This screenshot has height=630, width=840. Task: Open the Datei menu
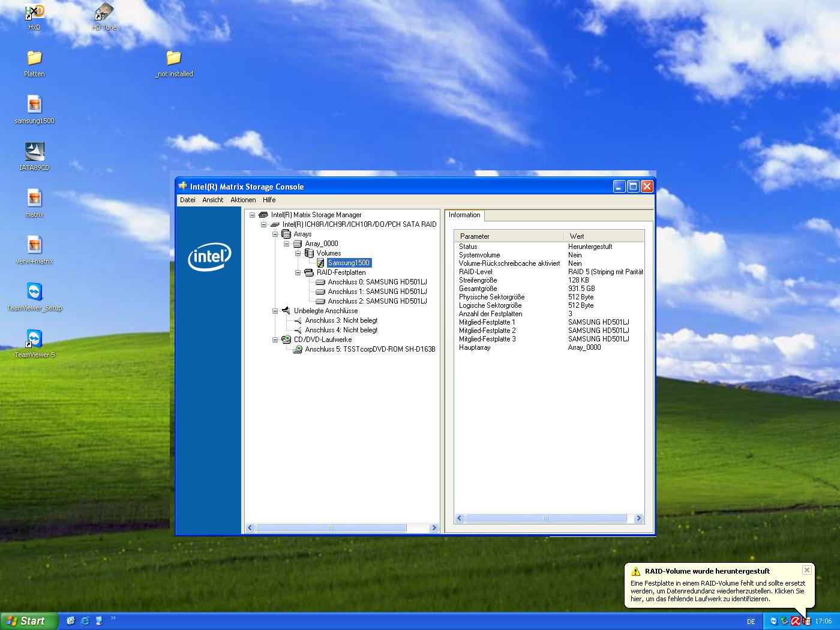188,200
